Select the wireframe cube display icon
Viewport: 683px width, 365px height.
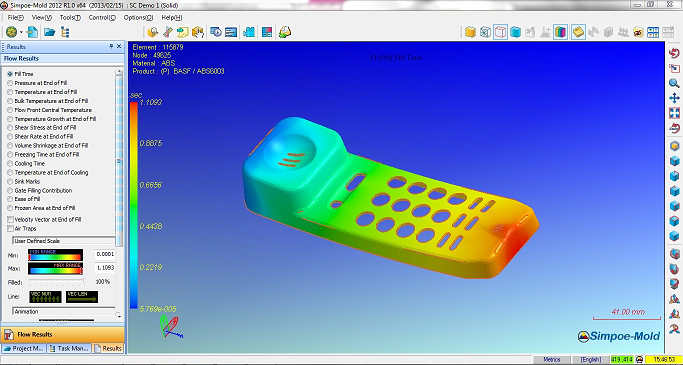coord(501,32)
